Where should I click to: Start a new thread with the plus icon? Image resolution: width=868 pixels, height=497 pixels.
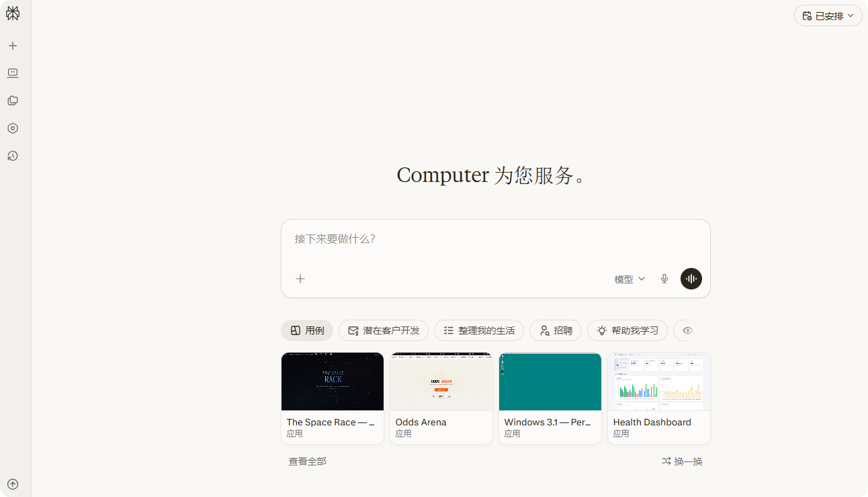point(13,46)
